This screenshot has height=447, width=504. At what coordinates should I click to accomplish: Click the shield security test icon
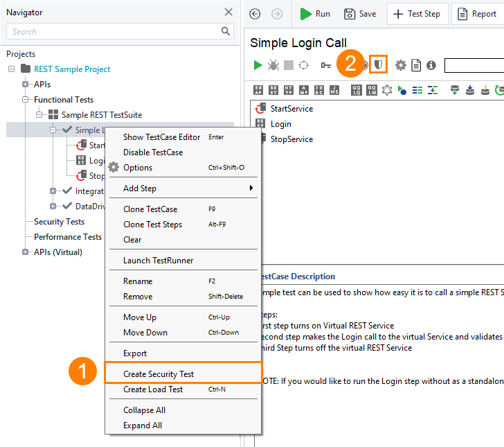click(378, 65)
